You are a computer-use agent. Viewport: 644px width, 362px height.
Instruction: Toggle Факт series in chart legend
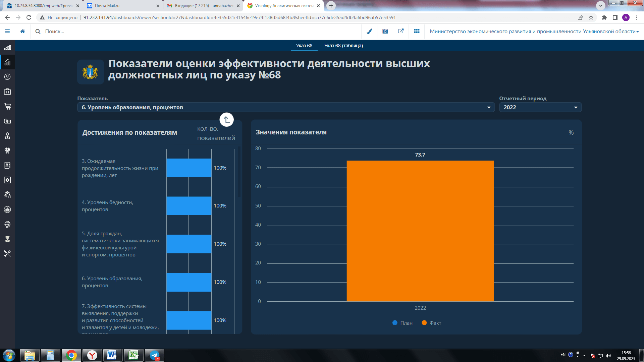(x=431, y=323)
